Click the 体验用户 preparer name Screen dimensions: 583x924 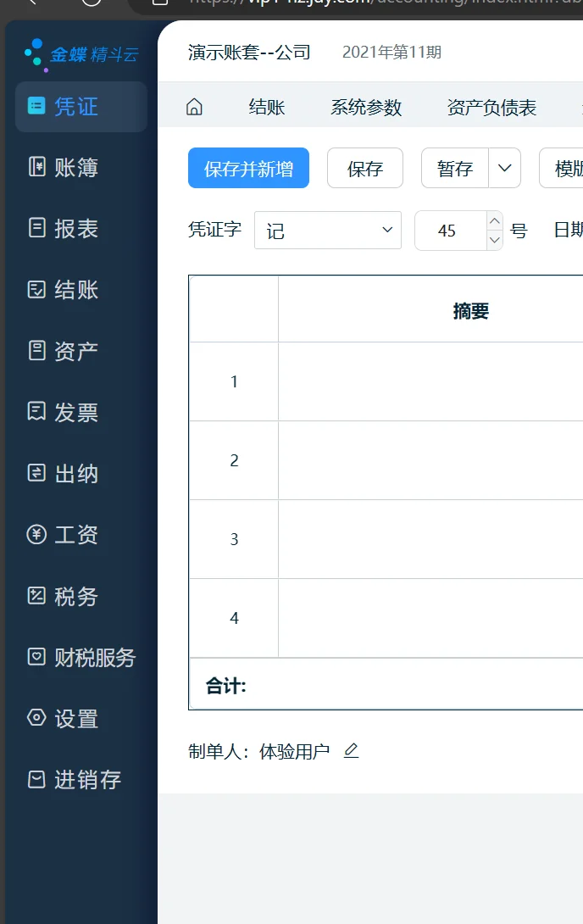click(294, 751)
